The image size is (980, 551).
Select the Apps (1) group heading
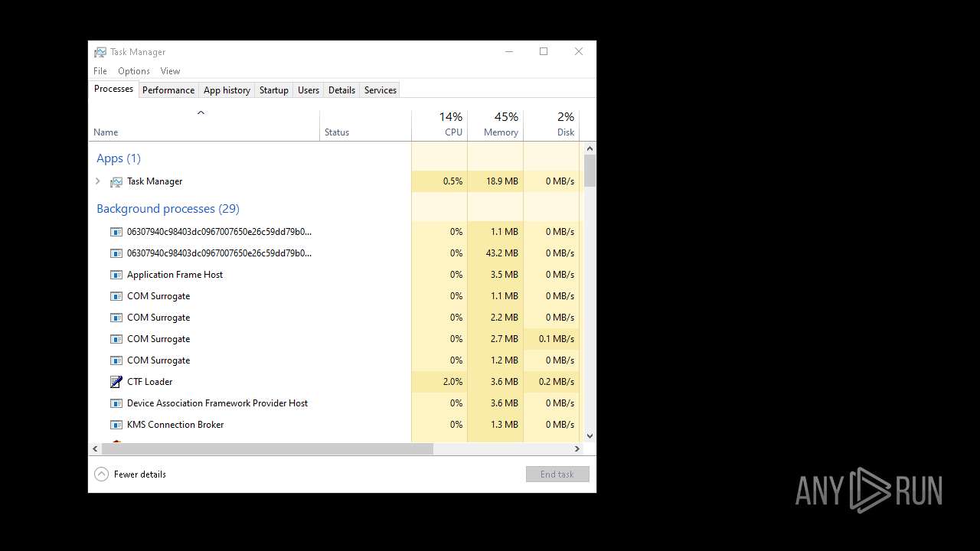pos(119,158)
